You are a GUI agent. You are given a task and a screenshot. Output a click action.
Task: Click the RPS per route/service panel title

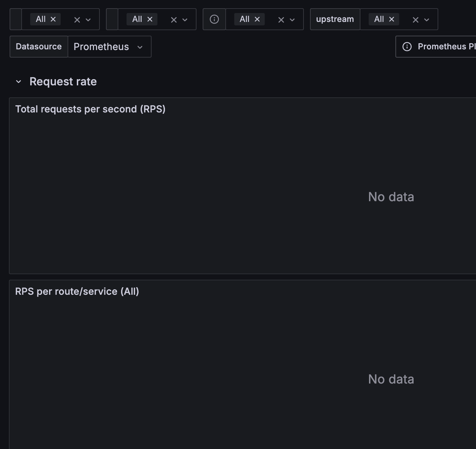coord(77,291)
